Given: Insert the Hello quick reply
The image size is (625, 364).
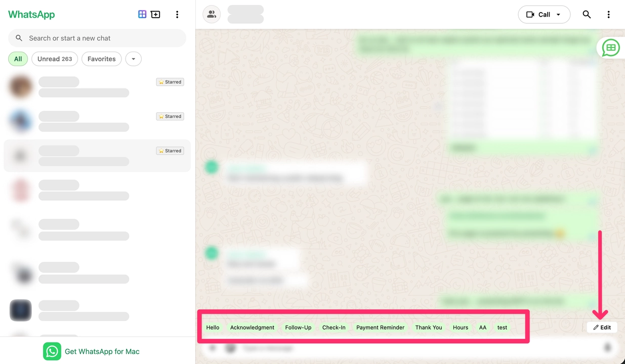Looking at the screenshot, I should point(213,328).
